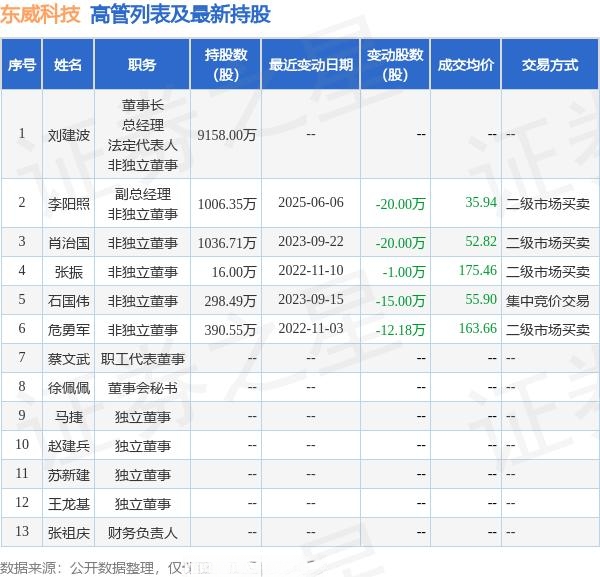Click the date 2022-11-03

(311, 328)
